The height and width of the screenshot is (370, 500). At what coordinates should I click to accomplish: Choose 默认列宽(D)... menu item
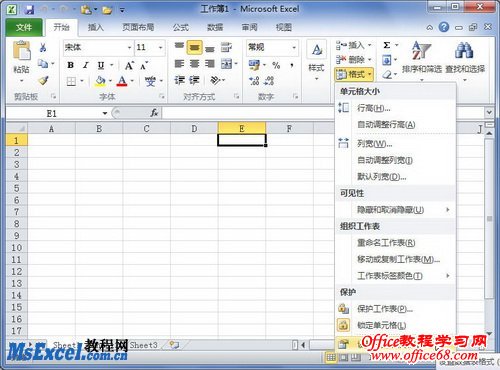(x=396, y=177)
